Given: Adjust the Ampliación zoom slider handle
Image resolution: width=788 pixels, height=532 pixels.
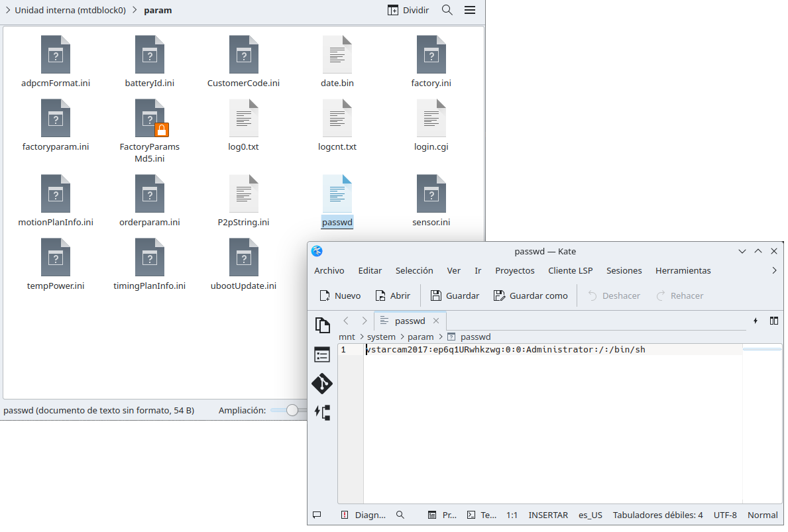Looking at the screenshot, I should pyautogui.click(x=292, y=410).
